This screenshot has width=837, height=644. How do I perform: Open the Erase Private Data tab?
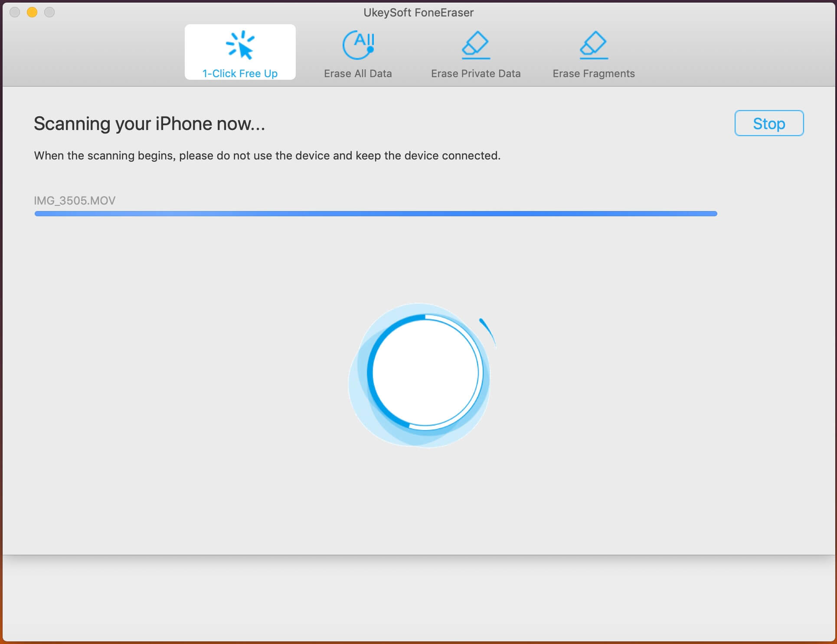coord(476,74)
